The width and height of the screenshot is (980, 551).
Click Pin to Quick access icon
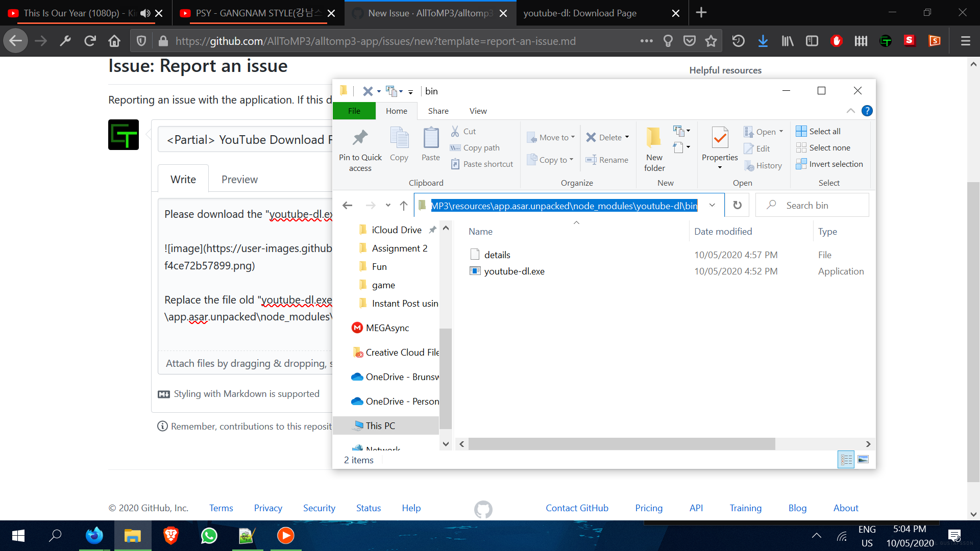360,138
